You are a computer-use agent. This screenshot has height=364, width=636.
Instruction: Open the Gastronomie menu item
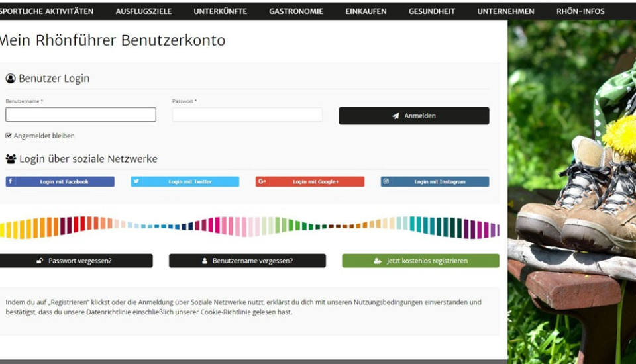(296, 11)
